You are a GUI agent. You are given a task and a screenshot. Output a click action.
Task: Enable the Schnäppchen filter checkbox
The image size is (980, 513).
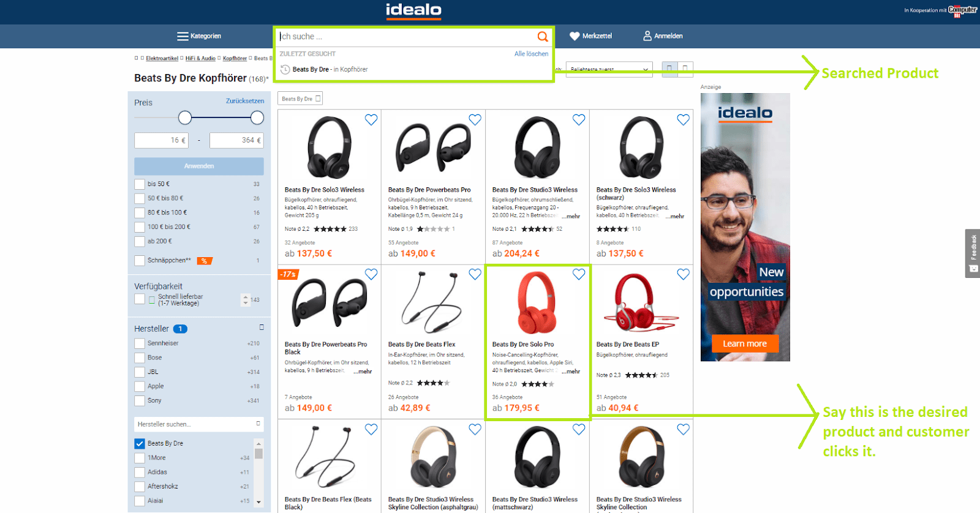(140, 261)
